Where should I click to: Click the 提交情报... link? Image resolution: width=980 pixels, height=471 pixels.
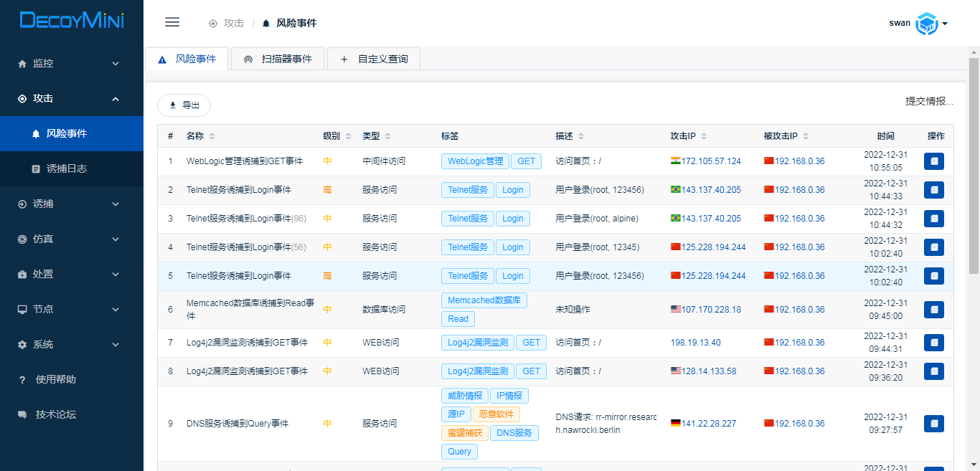929,101
